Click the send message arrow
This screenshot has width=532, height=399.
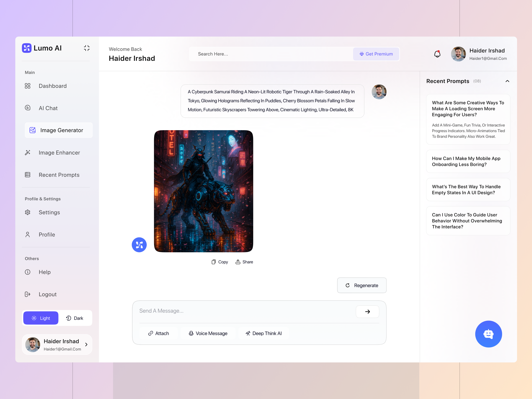(x=367, y=311)
